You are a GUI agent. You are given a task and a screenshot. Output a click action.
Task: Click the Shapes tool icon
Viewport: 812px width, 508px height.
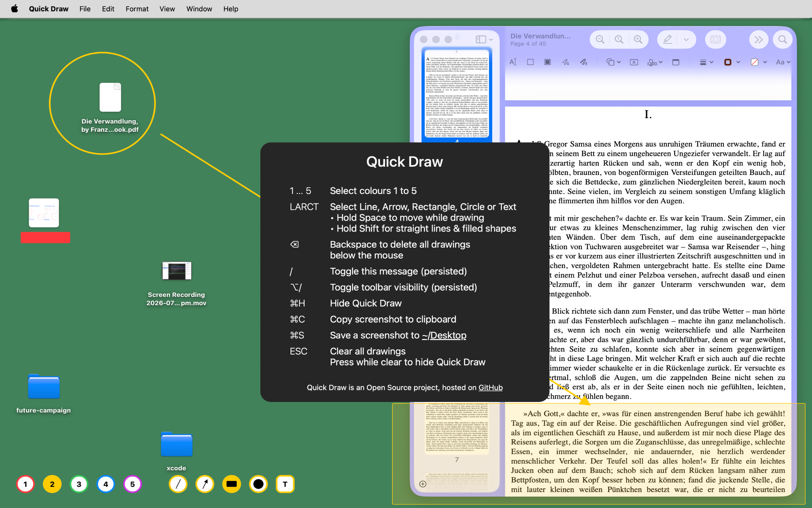[x=610, y=62]
